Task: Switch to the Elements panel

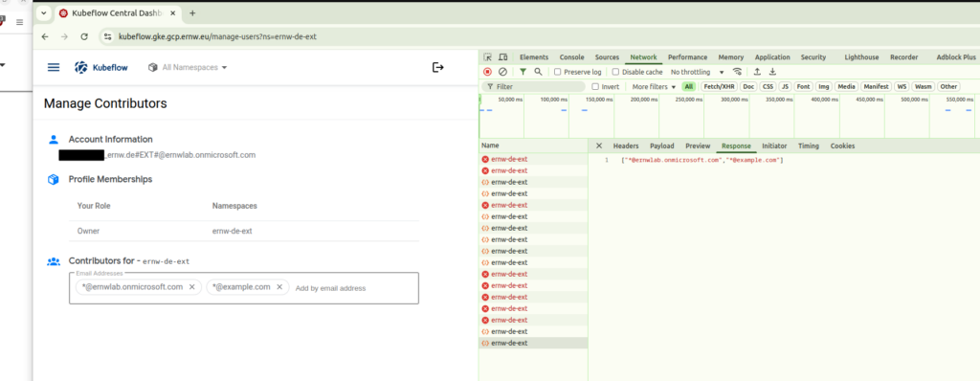Action: coord(534,56)
